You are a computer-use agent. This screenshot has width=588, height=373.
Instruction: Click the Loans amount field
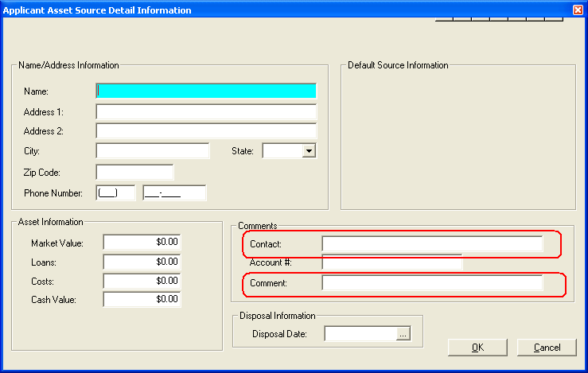click(142, 261)
